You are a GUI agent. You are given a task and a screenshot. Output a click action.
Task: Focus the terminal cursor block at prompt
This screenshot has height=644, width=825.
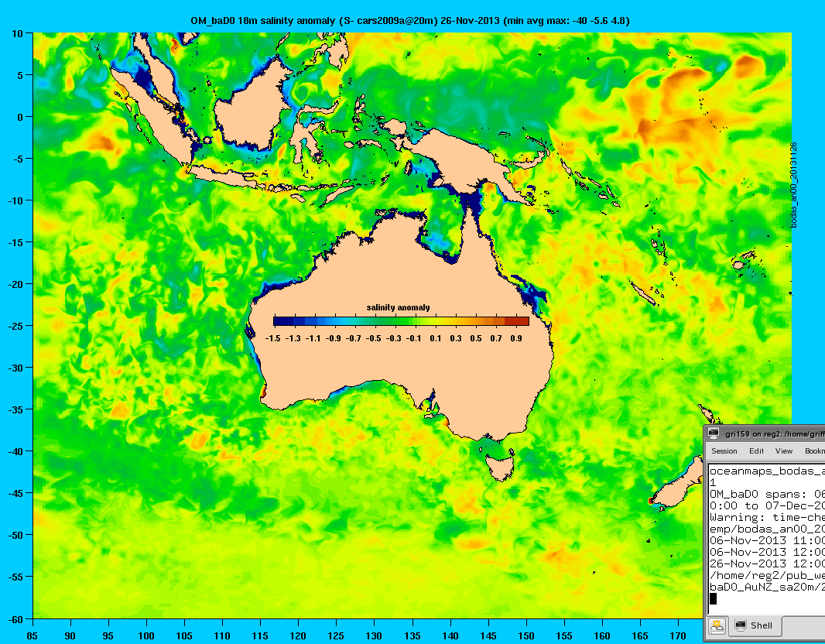pos(713,599)
